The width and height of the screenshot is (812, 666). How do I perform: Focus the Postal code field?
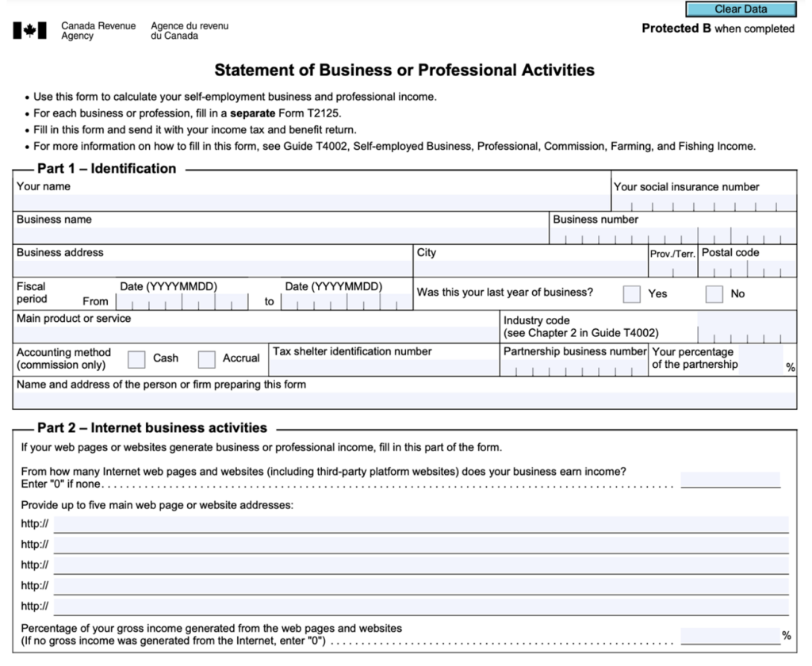(x=747, y=269)
